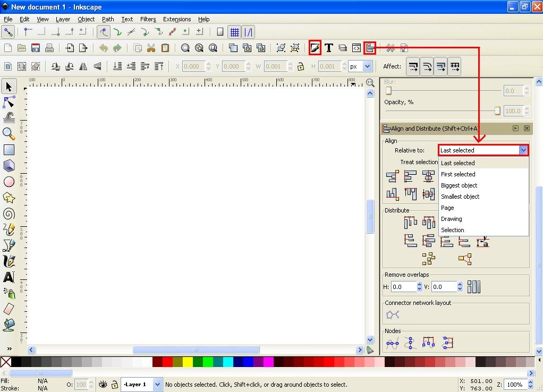This screenshot has height=392, width=543.
Task: Open Text and Font dialog icon
Action: pos(329,48)
